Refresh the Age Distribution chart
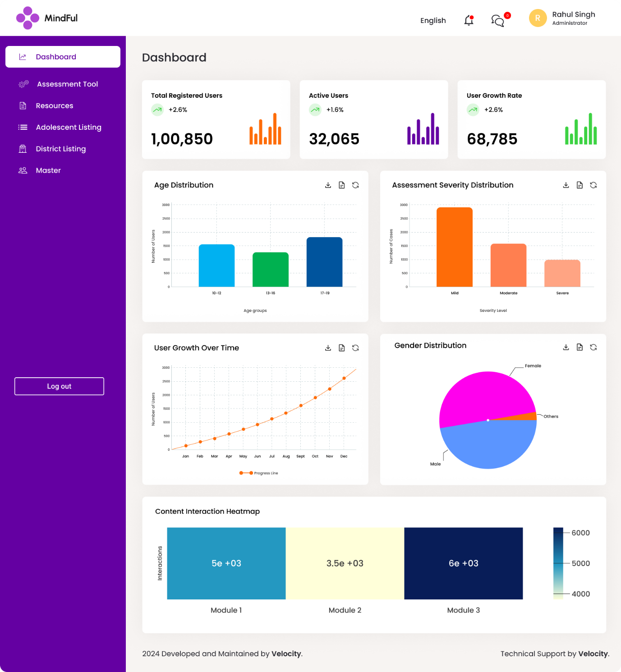The height and width of the screenshot is (672, 621). pos(355,185)
